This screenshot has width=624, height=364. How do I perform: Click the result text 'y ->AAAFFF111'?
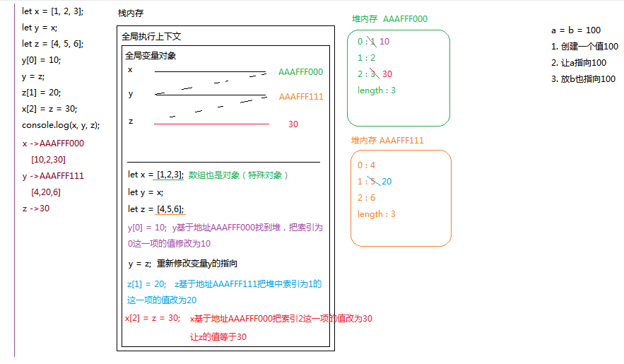point(53,176)
